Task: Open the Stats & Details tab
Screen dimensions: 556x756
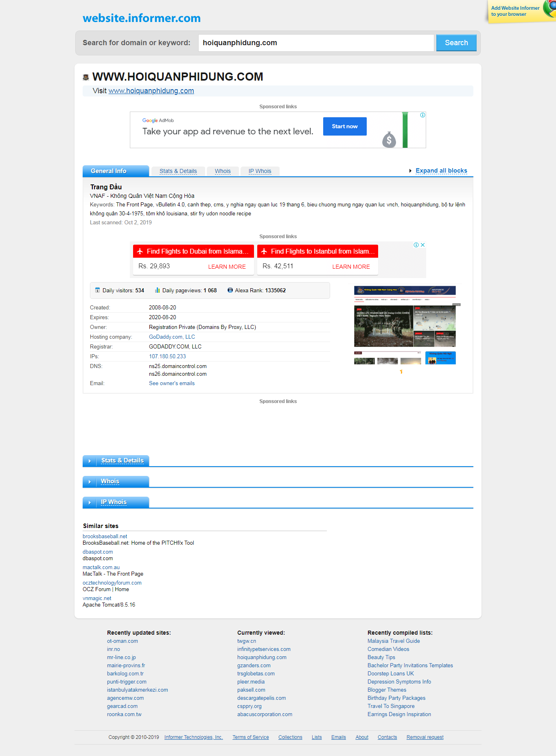Action: [x=178, y=171]
